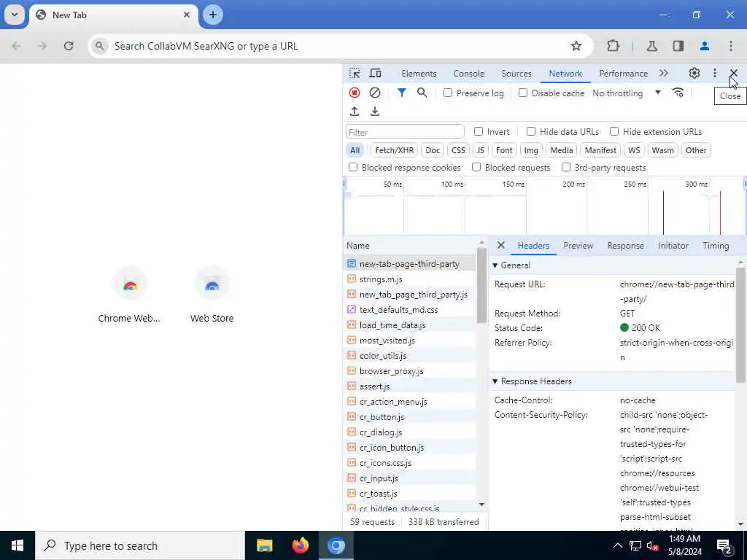Launch Firefox from the taskbar

tap(300, 545)
